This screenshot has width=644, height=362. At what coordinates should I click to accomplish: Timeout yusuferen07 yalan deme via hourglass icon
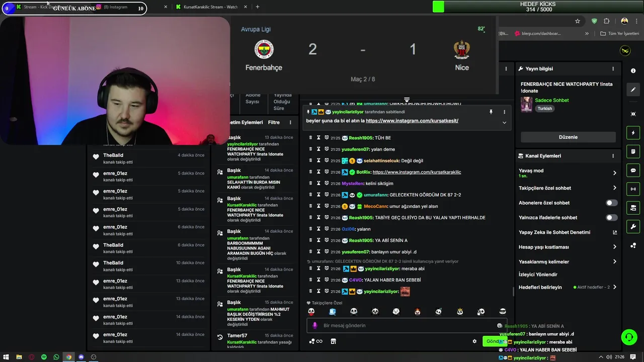pyautogui.click(x=318, y=149)
